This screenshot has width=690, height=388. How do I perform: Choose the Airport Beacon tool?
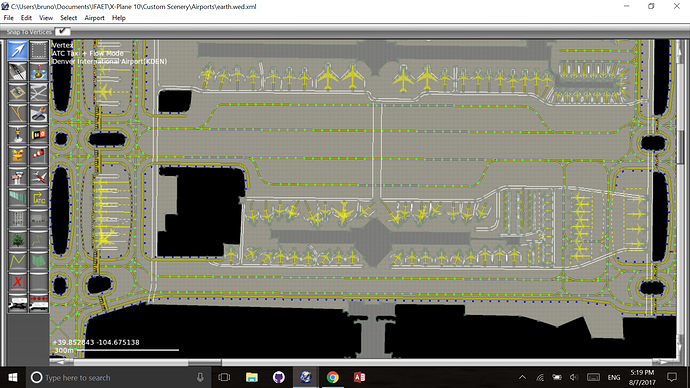coord(18,156)
